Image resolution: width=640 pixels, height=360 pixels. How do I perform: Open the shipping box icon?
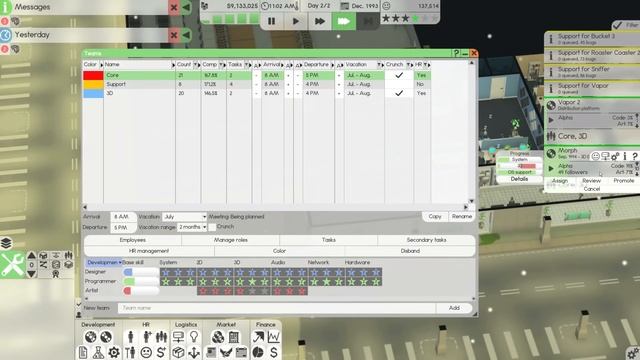(x=178, y=352)
